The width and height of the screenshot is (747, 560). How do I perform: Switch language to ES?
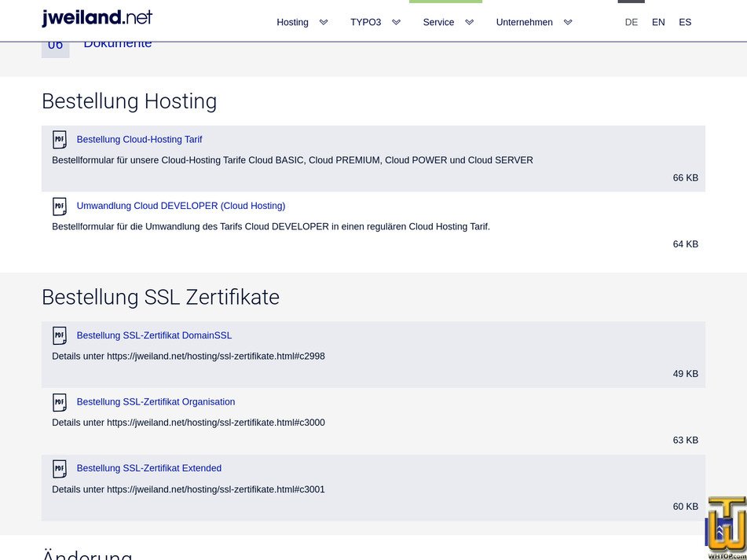pos(685,22)
